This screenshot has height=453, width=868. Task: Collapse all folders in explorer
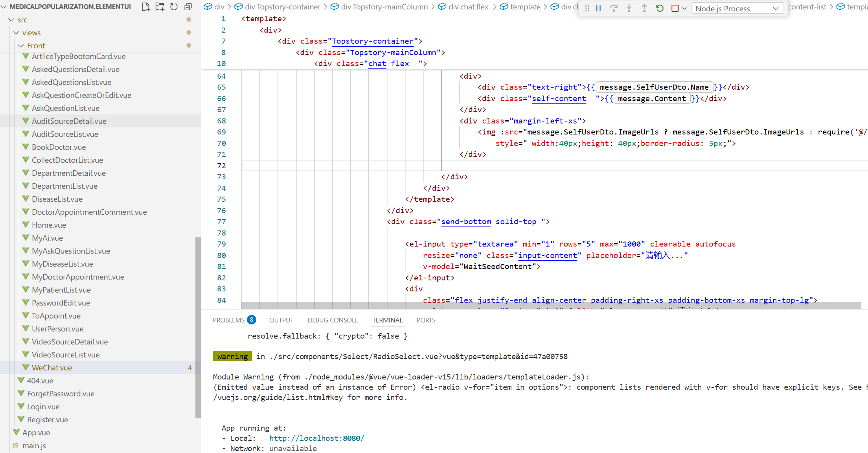coord(188,7)
